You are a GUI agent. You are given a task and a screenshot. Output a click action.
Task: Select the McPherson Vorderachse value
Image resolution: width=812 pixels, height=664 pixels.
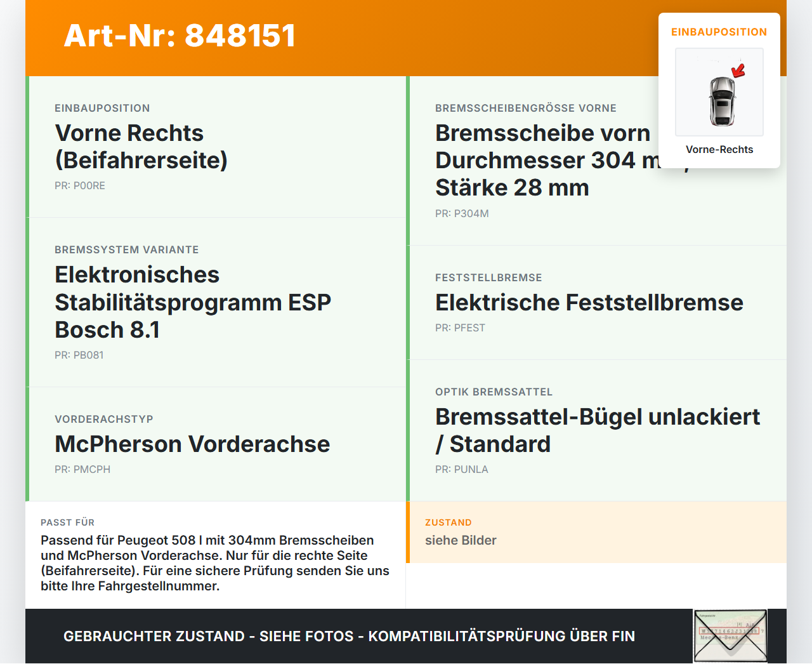pyautogui.click(x=192, y=444)
